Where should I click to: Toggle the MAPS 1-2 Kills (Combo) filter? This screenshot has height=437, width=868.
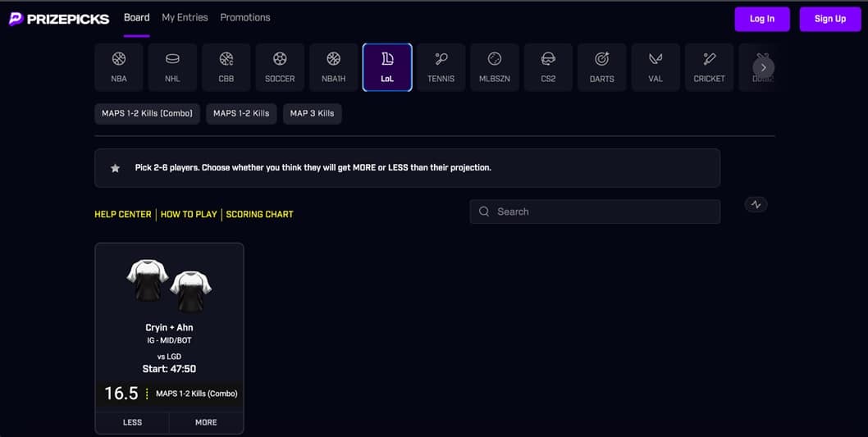click(x=147, y=113)
